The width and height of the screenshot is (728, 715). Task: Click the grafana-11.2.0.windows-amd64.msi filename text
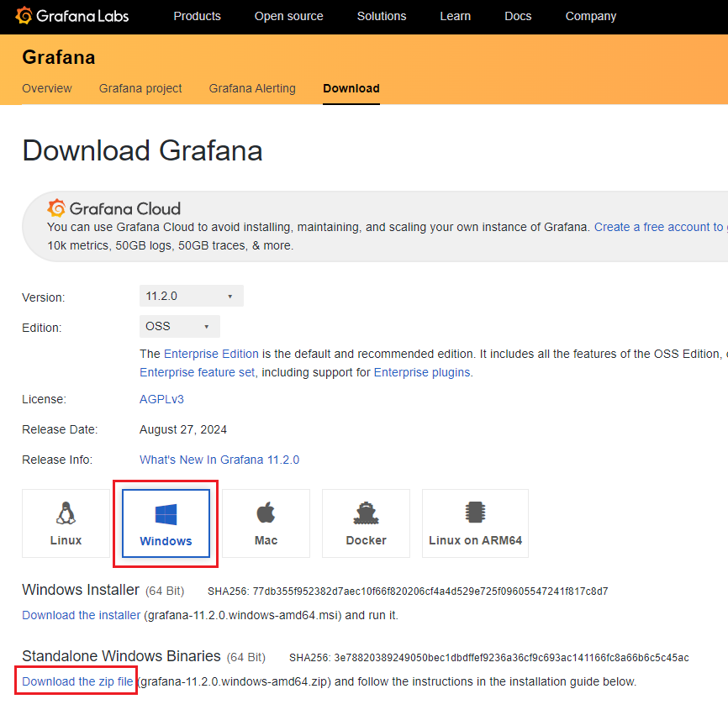[x=242, y=615]
